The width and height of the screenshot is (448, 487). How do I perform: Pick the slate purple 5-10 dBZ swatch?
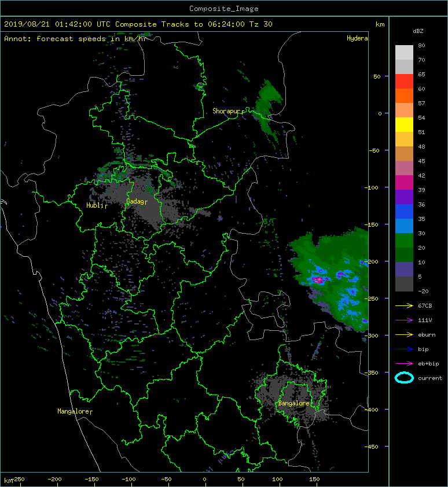(x=404, y=270)
